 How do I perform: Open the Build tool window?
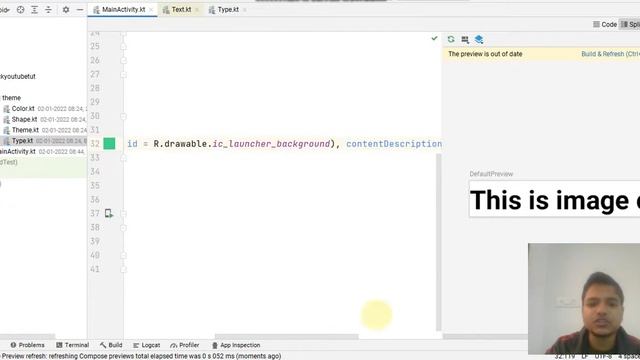(111, 345)
